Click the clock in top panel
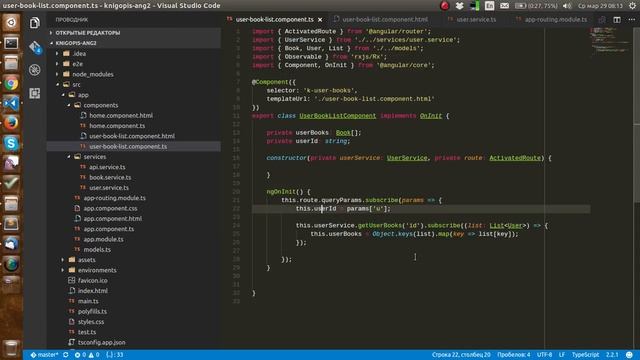Screen dimensions: 640x360 point(600,6)
